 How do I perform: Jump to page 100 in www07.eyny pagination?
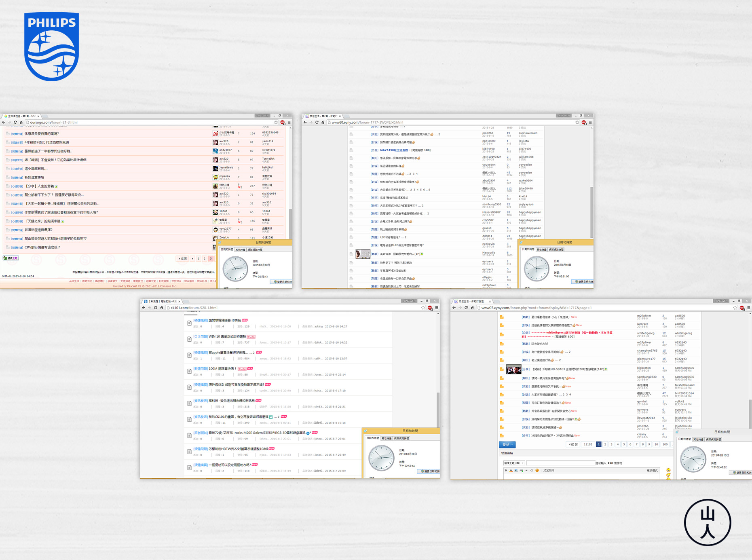(x=665, y=444)
